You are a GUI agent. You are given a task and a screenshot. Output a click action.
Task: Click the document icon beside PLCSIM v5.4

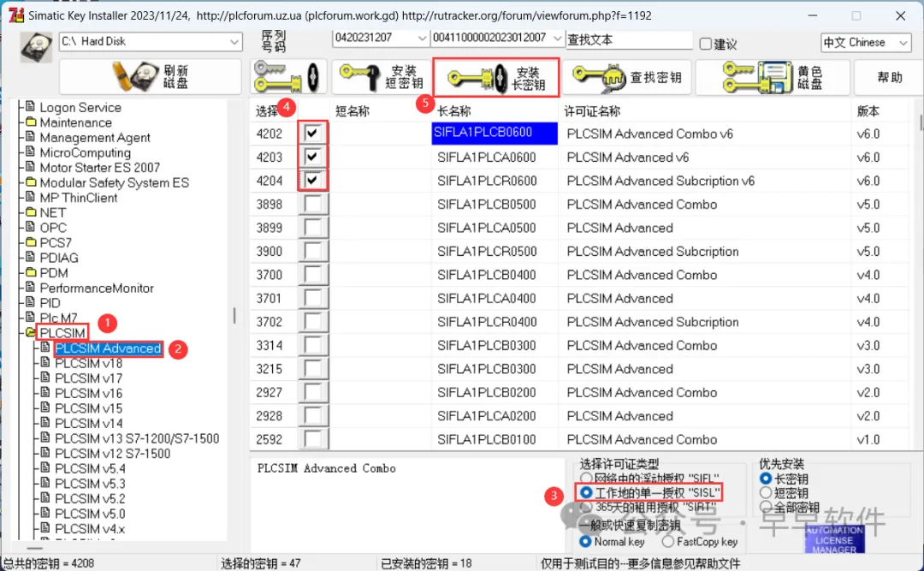pyautogui.click(x=45, y=467)
